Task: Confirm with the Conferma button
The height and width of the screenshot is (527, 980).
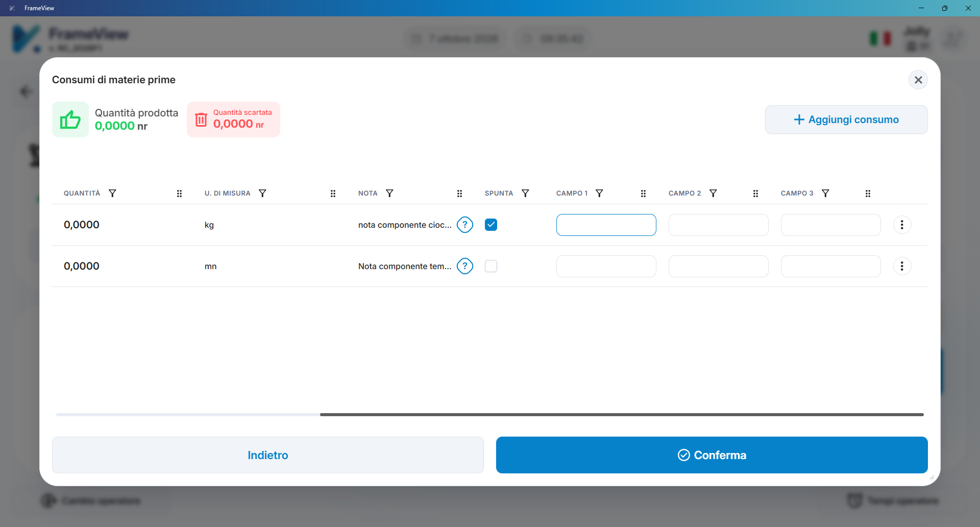Action: 712,455
